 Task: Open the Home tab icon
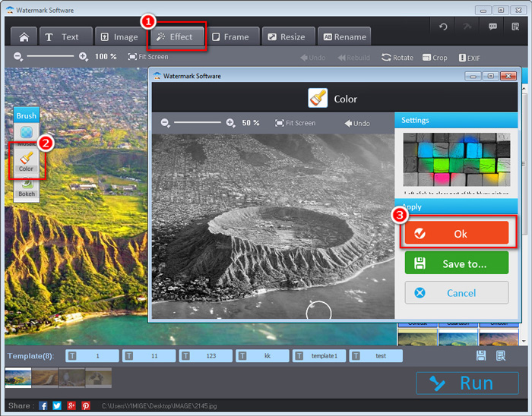point(24,36)
